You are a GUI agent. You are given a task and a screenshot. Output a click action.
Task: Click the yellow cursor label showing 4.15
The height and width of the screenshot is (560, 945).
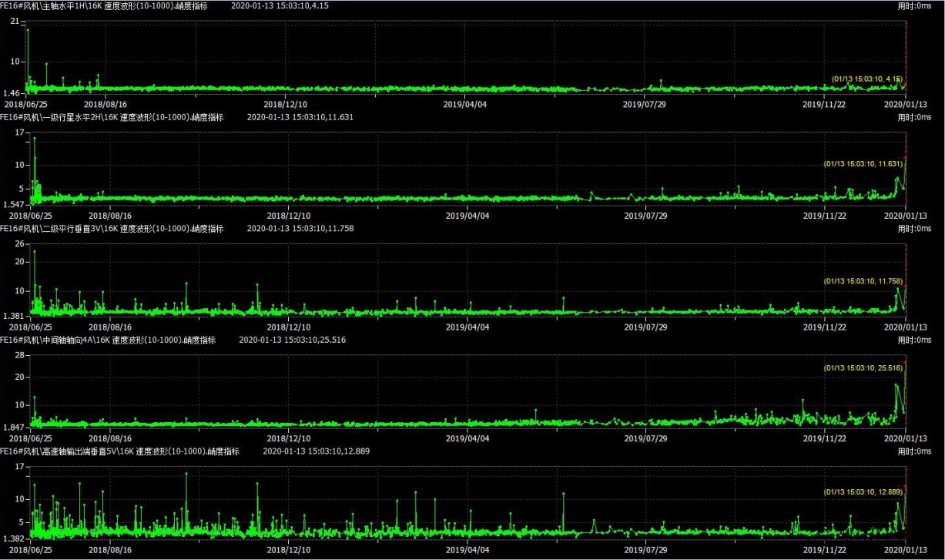[866, 79]
